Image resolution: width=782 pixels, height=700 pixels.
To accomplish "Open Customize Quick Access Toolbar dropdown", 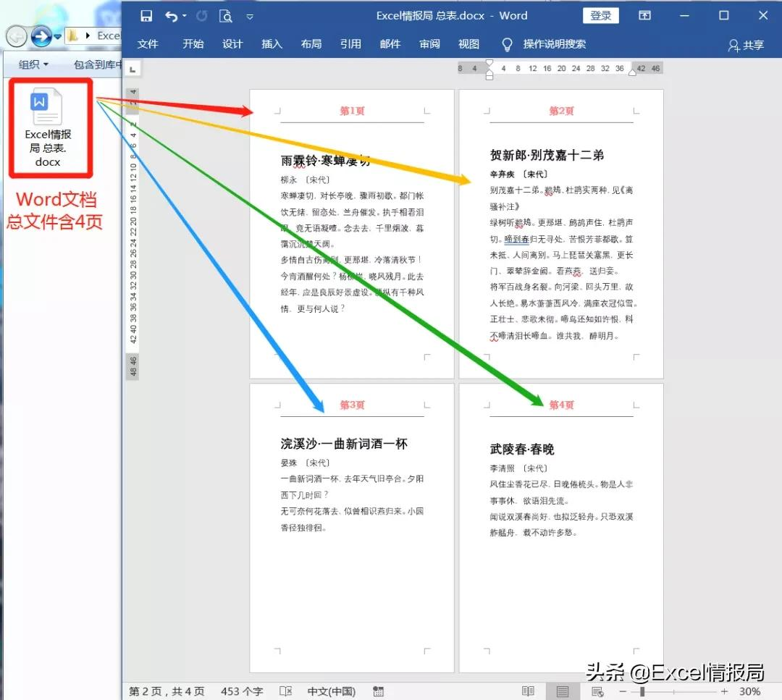I will (x=250, y=17).
